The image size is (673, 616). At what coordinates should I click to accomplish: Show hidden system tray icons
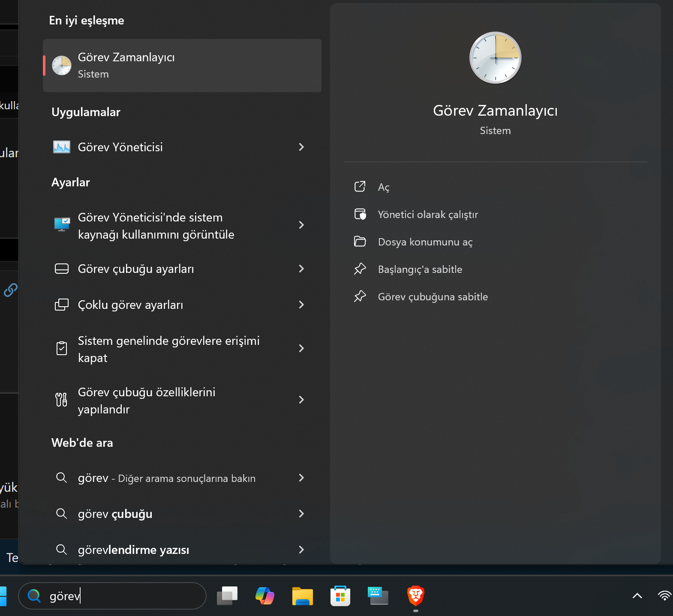(637, 595)
